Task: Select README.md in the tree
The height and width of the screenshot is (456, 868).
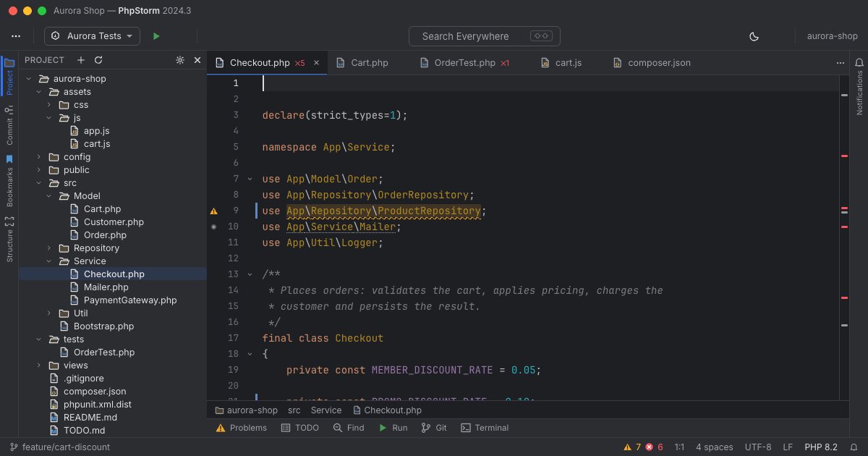Action: [x=113, y=418]
